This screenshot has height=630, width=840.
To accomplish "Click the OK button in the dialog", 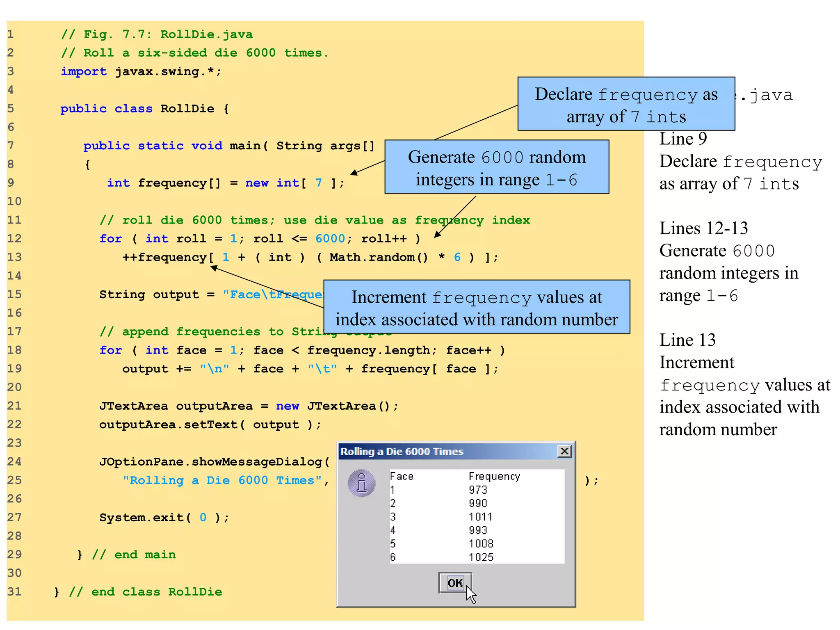I will click(455, 583).
